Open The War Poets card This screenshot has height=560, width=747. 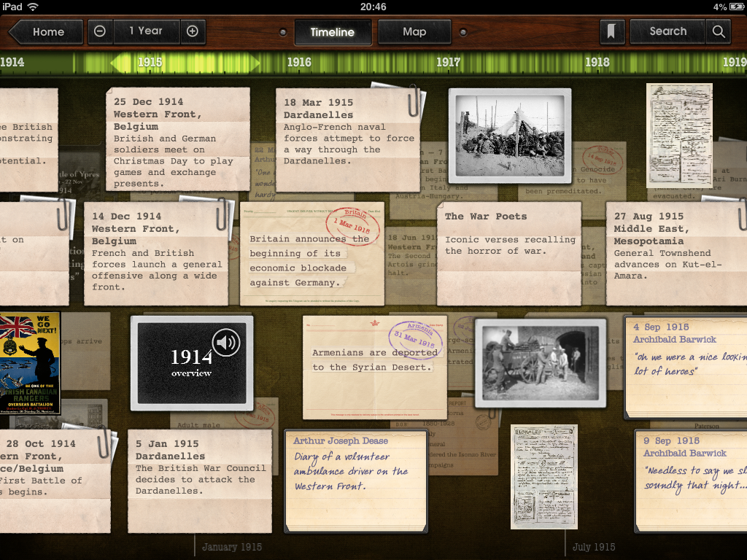(508, 252)
